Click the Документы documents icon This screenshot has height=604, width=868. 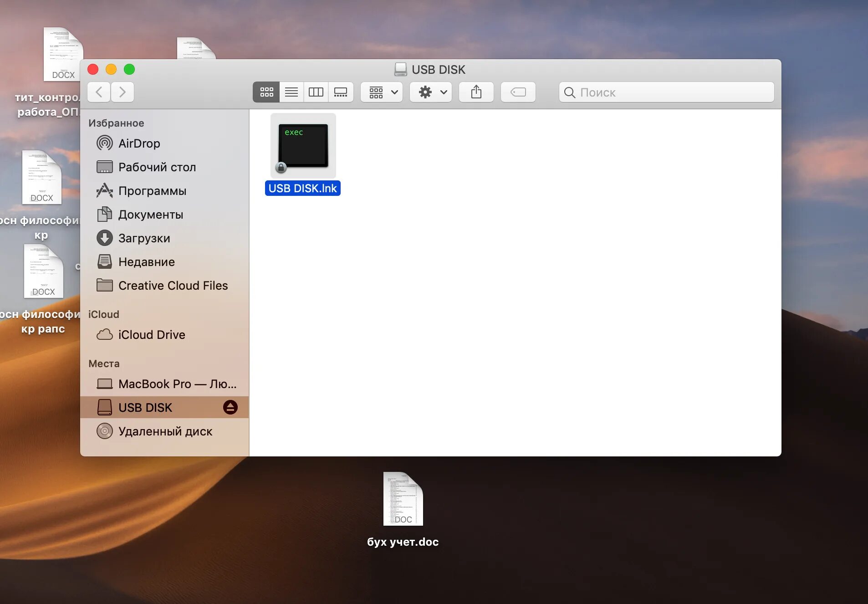click(x=105, y=215)
